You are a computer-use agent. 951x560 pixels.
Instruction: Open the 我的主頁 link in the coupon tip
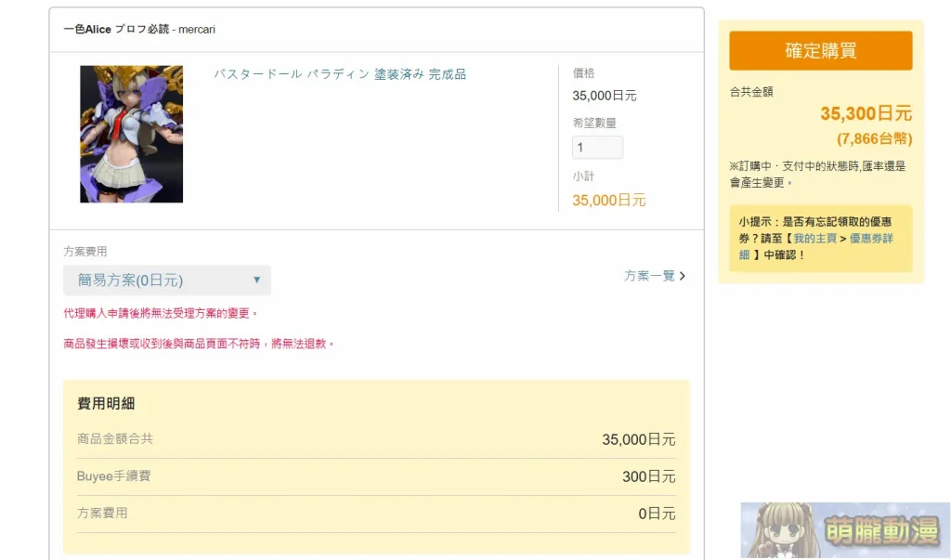(x=815, y=239)
